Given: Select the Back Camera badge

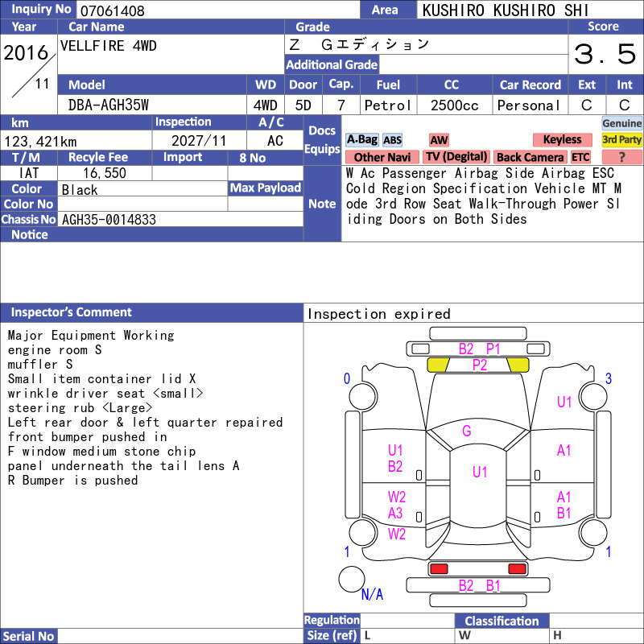Looking at the screenshot, I should 530,157.
